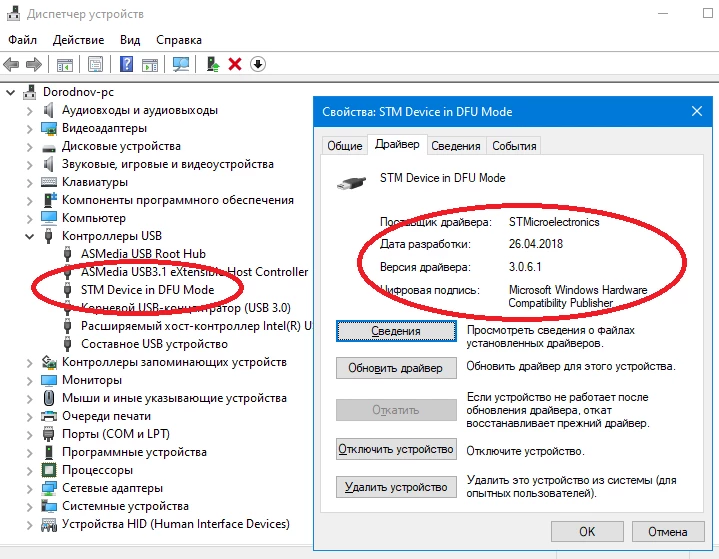Open the Справка menu
Screen dimensions: 719x559
179,40
